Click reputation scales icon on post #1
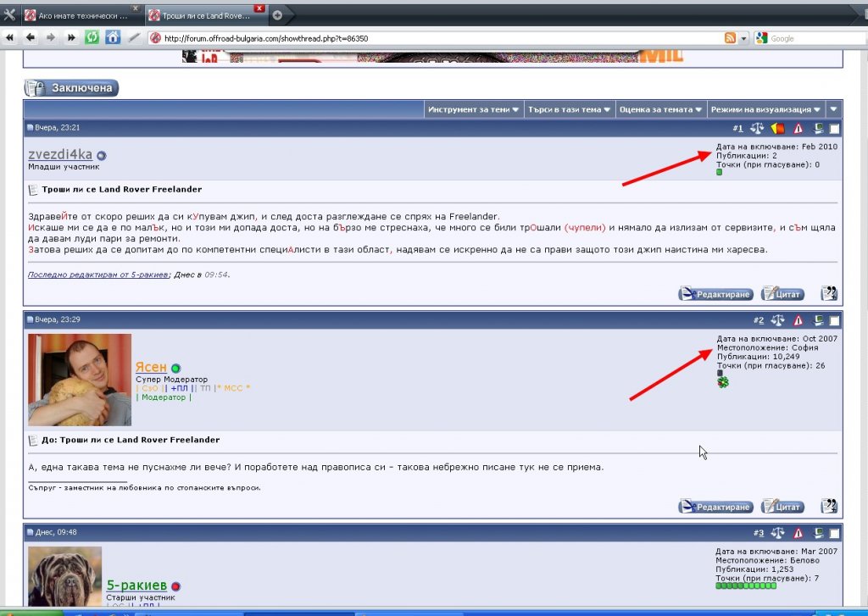Viewport: 868px width, 616px height. pyautogui.click(x=757, y=129)
